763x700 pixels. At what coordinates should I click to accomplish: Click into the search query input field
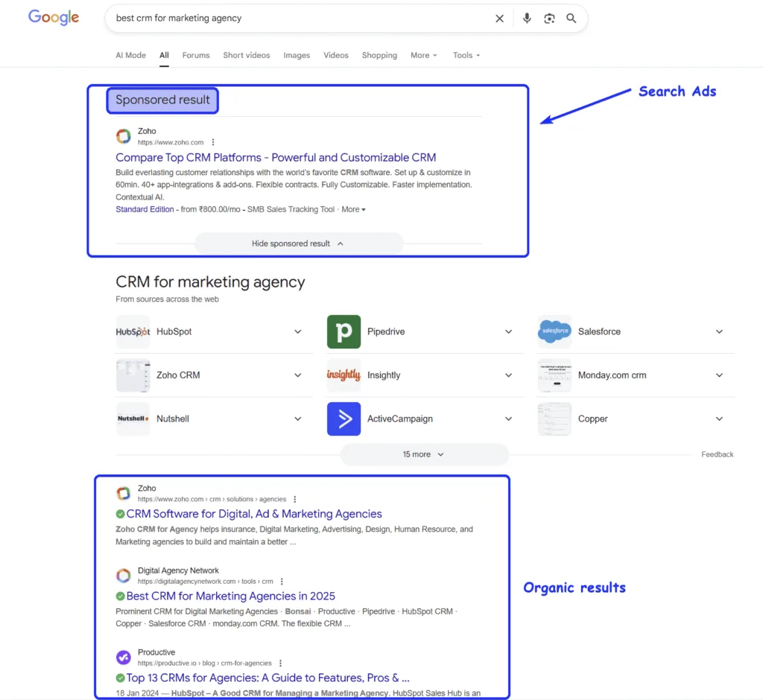pyautogui.click(x=298, y=19)
